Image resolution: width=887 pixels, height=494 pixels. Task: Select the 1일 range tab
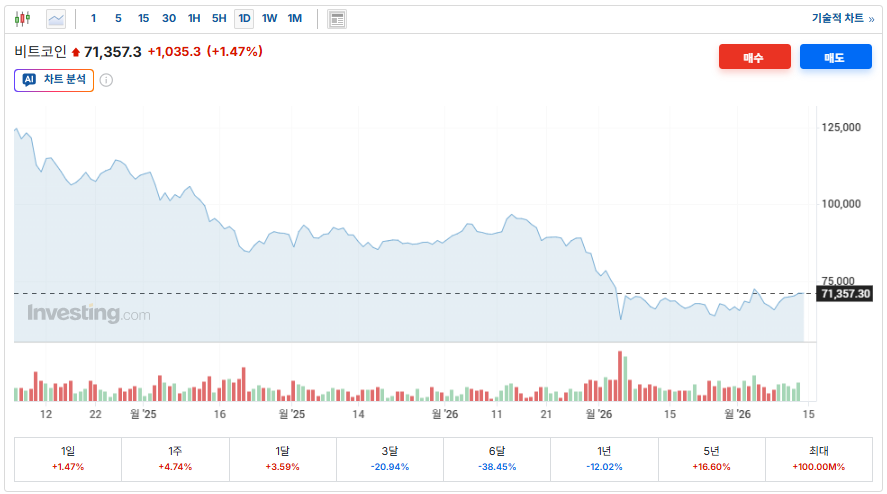(x=68, y=459)
